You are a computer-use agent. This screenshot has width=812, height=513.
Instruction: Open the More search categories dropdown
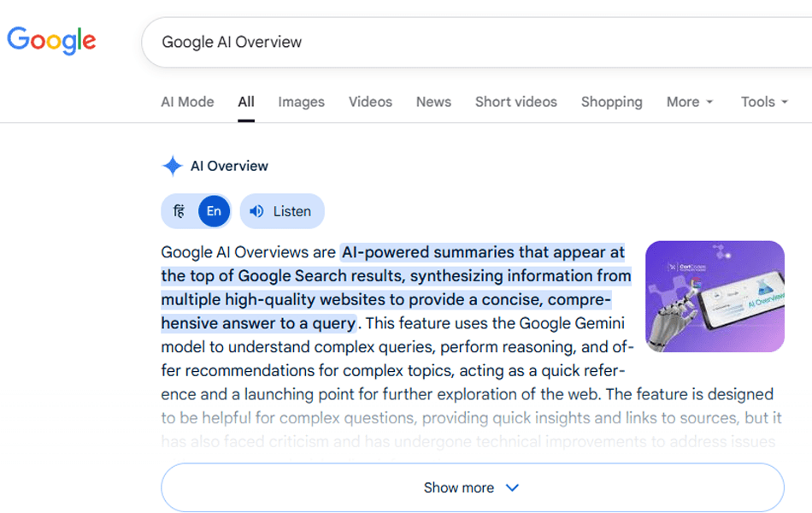(689, 102)
